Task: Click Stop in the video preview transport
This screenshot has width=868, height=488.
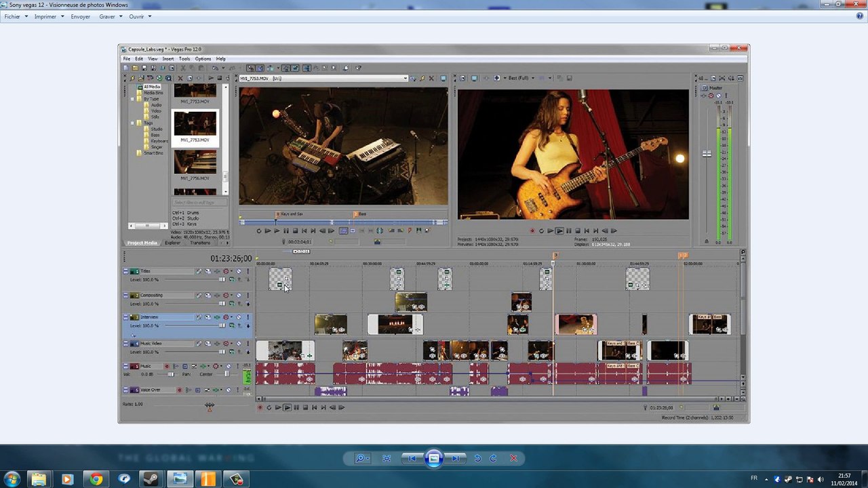Action: 577,231
